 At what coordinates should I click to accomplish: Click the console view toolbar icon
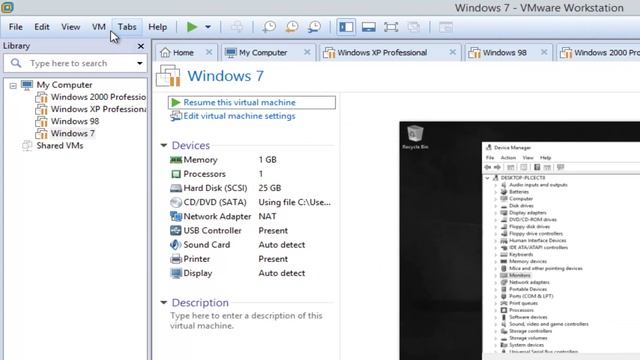point(446,27)
